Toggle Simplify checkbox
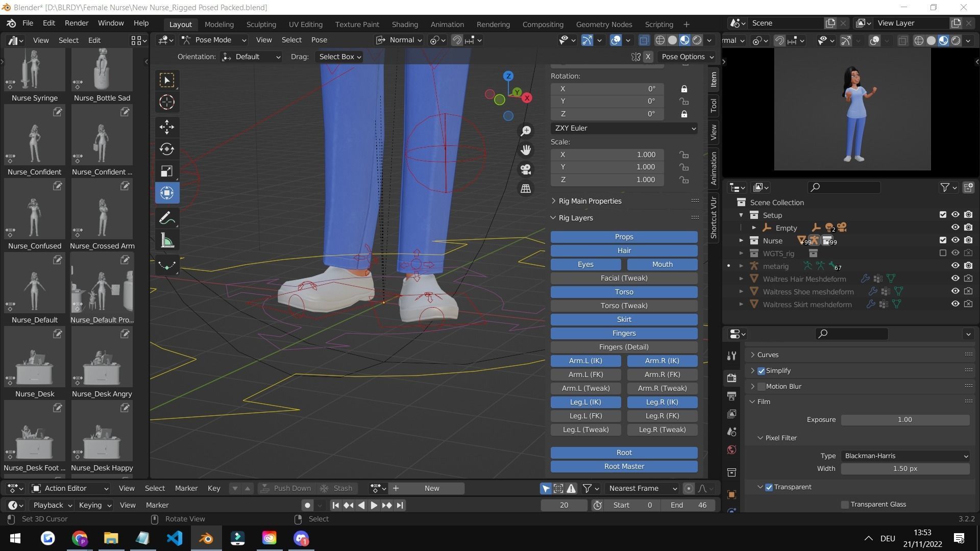This screenshot has width=980, height=551. point(761,371)
